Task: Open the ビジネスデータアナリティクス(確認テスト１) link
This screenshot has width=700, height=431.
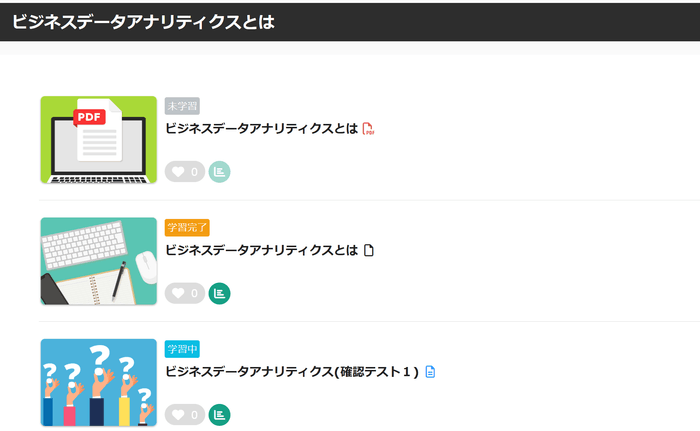Action: point(291,372)
